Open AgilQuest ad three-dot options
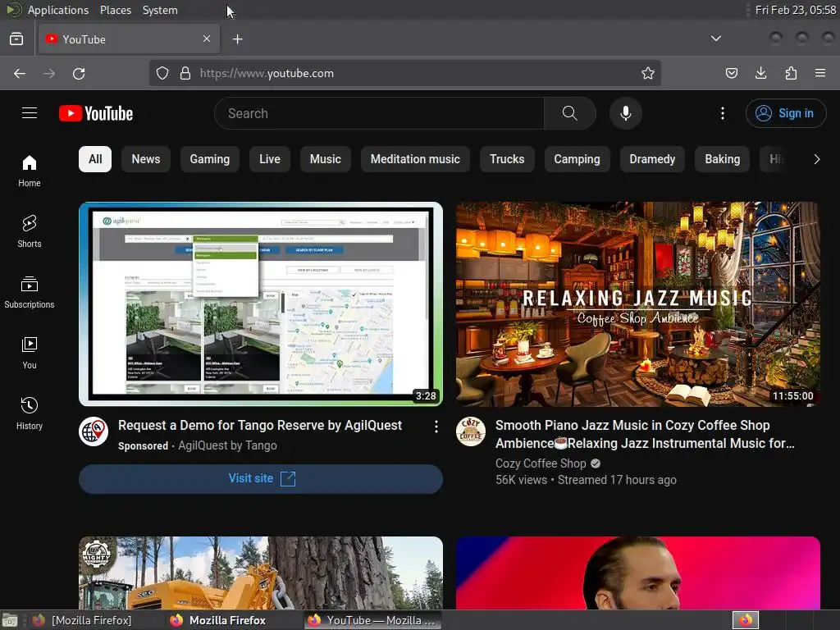Screen dimensions: 840x630 click(436, 426)
